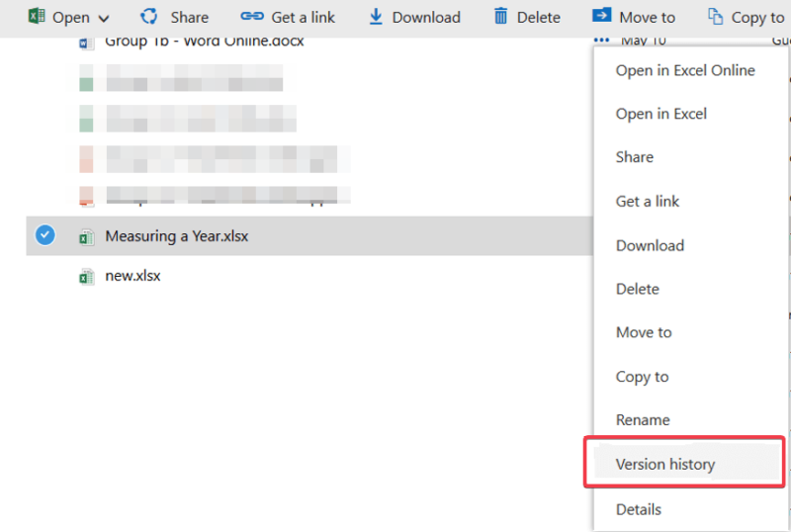Click Download in the top toolbar
Viewport: 791px width, 532px height.
426,18
